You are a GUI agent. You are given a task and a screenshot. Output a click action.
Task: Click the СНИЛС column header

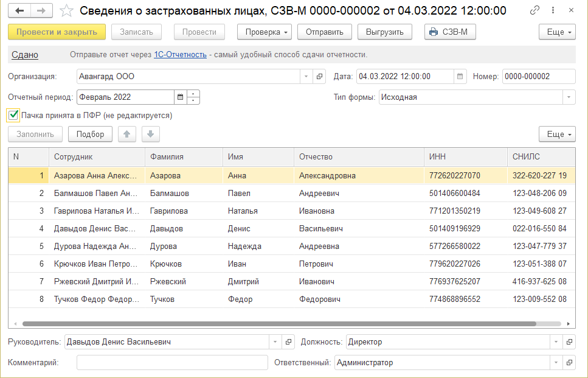pyautogui.click(x=542, y=157)
